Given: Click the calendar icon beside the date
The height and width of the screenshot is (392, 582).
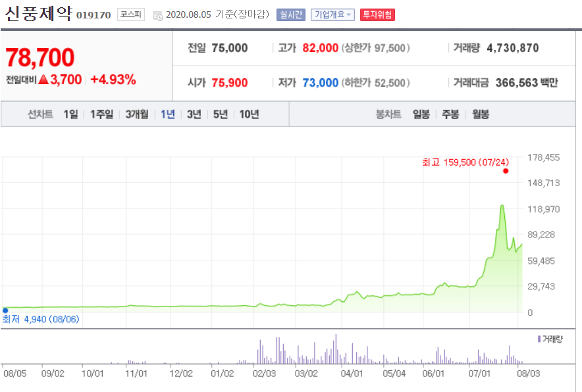Looking at the screenshot, I should coord(158,16).
